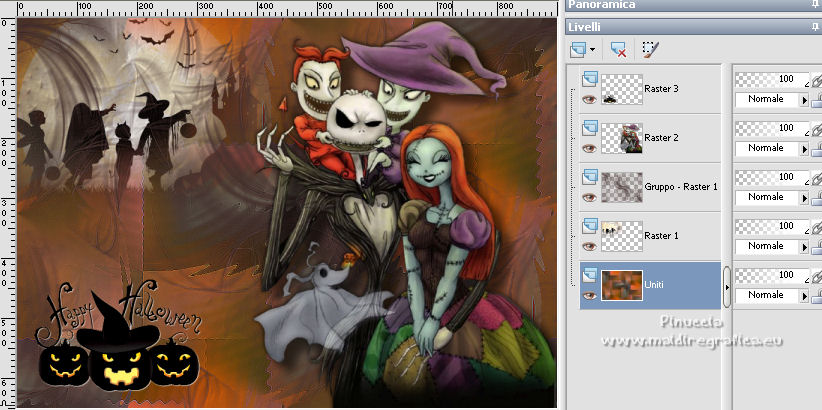Screen dimensions: 822x410
Task: Click the Edit Selection icon in Livelli toolbar
Action: point(649,48)
